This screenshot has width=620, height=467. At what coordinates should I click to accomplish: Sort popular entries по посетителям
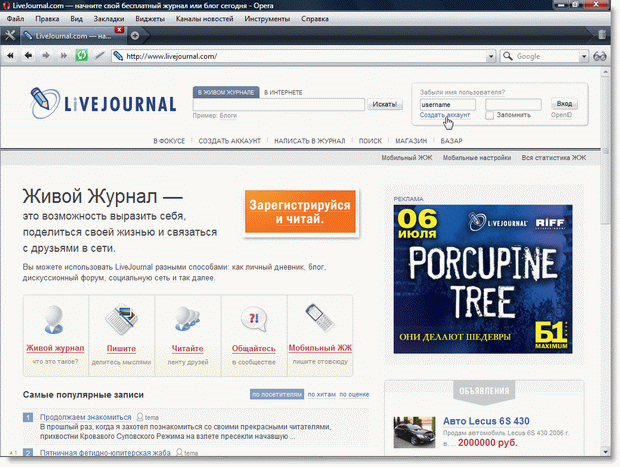pos(277,394)
